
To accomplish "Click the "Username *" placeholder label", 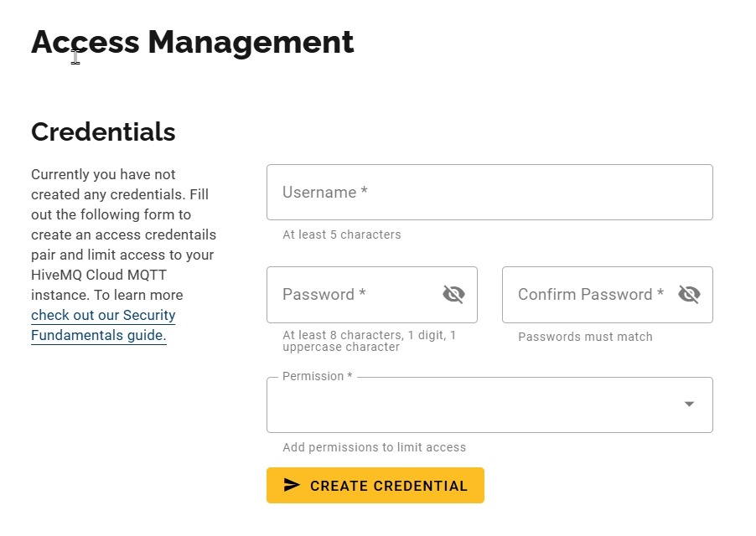I will pos(325,193).
